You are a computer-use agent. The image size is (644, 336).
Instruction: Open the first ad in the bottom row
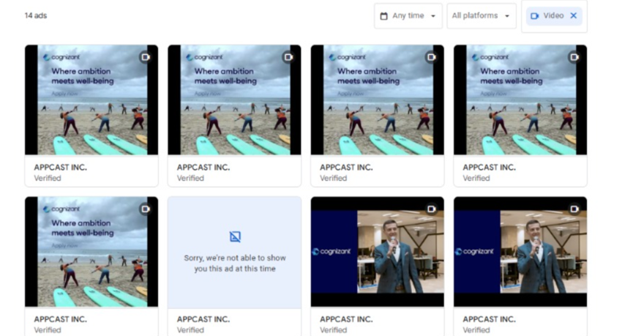tap(91, 251)
